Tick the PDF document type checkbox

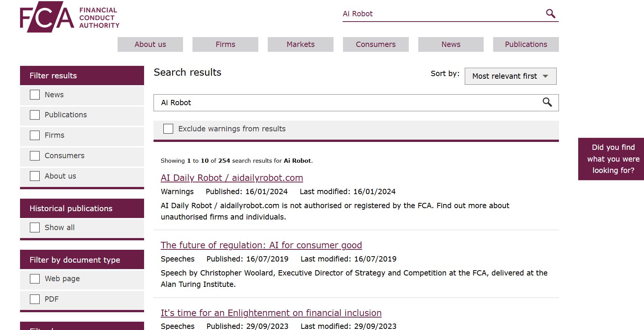35,299
